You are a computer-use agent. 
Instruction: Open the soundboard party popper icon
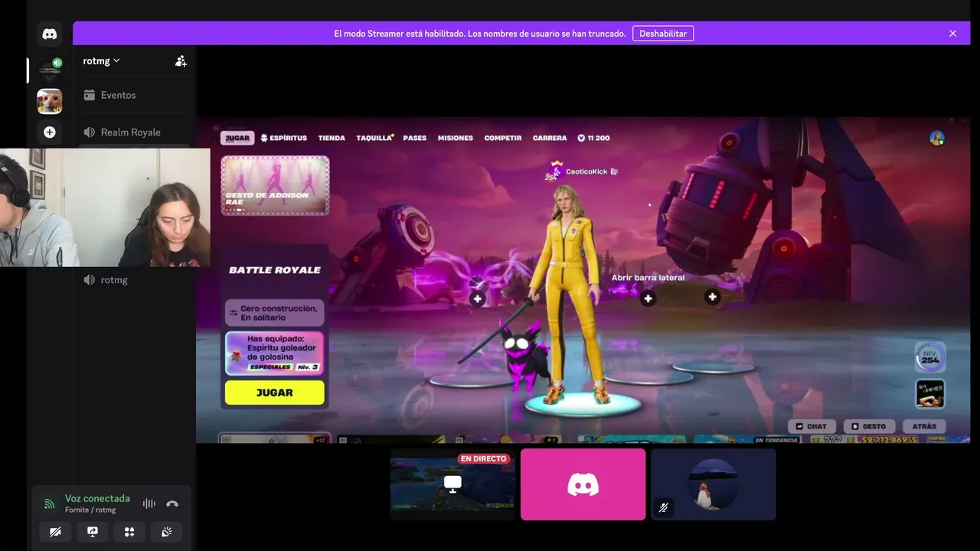coord(166,532)
